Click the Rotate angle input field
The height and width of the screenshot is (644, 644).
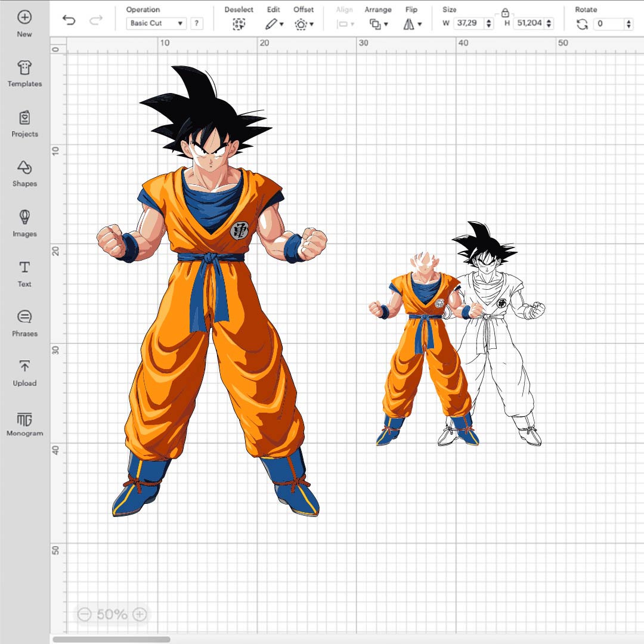pos(609,23)
